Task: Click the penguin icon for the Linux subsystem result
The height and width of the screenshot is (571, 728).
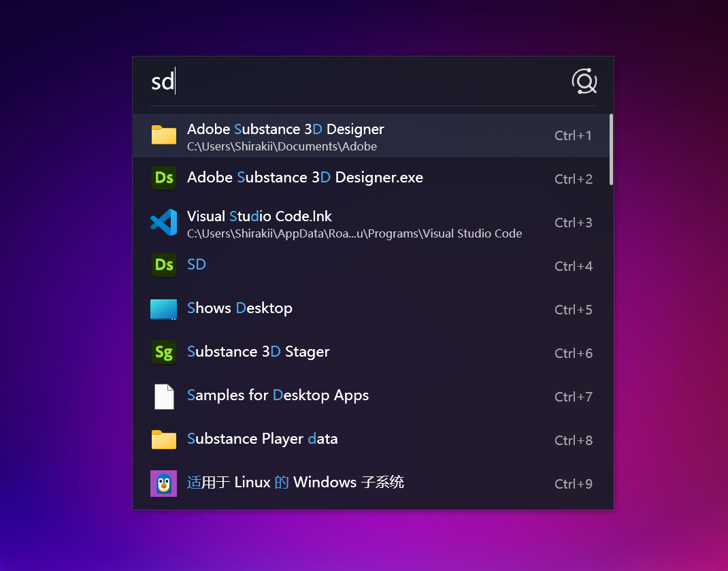Action: pyautogui.click(x=163, y=483)
